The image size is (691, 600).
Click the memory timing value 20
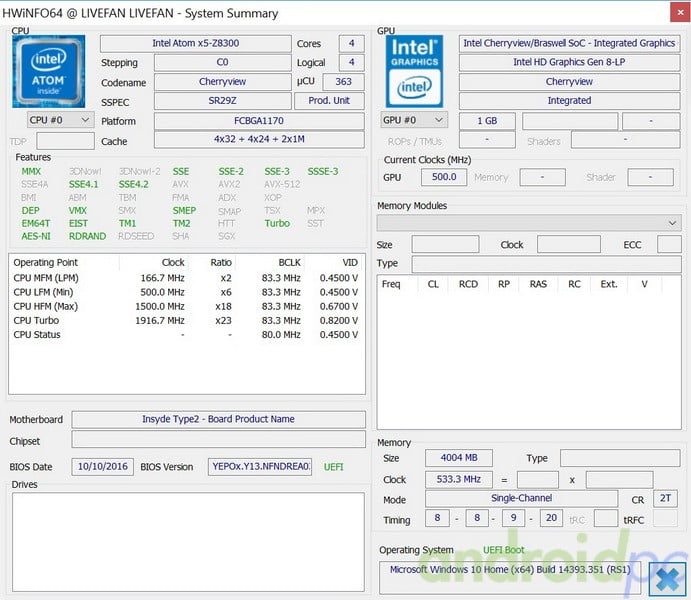(x=551, y=518)
